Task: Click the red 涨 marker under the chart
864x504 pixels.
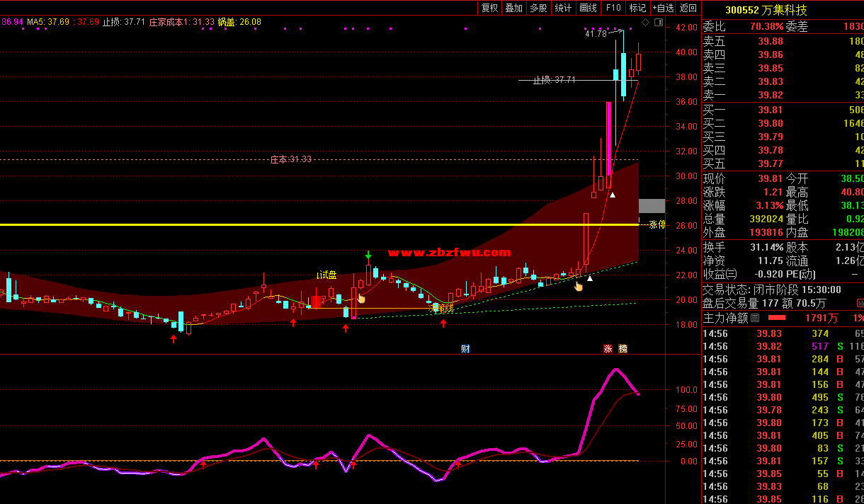Action: click(608, 348)
